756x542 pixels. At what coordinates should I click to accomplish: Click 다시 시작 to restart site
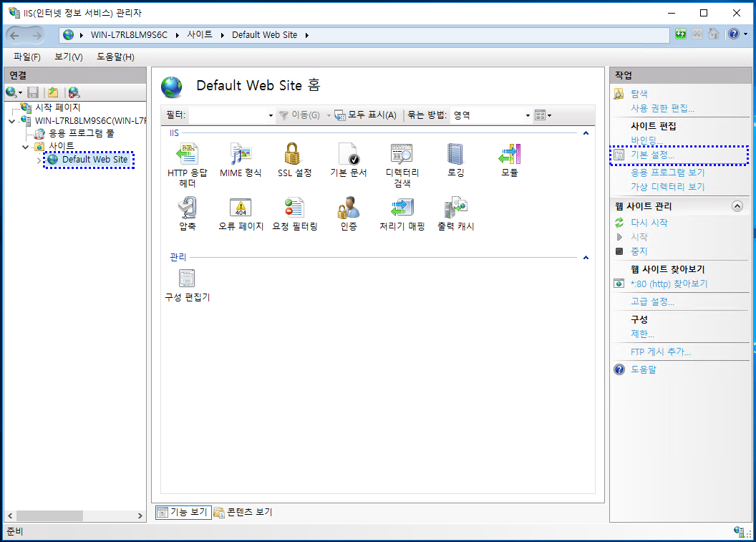pos(649,222)
